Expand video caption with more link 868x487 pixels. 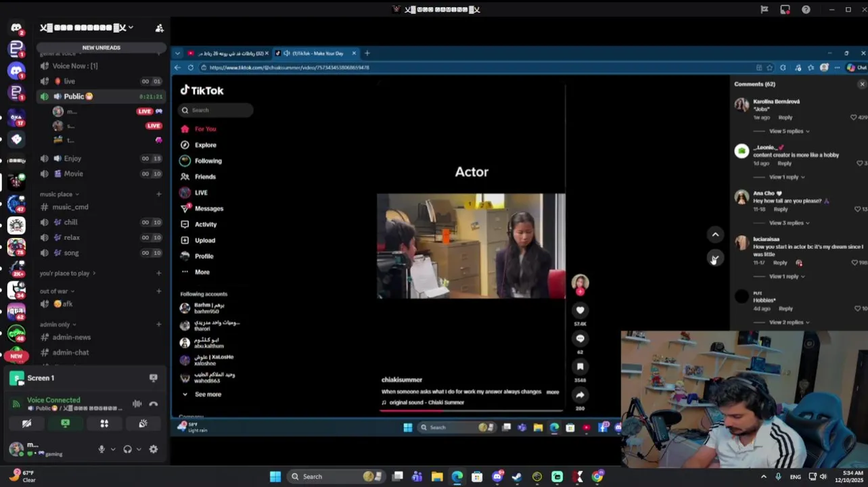click(x=553, y=392)
